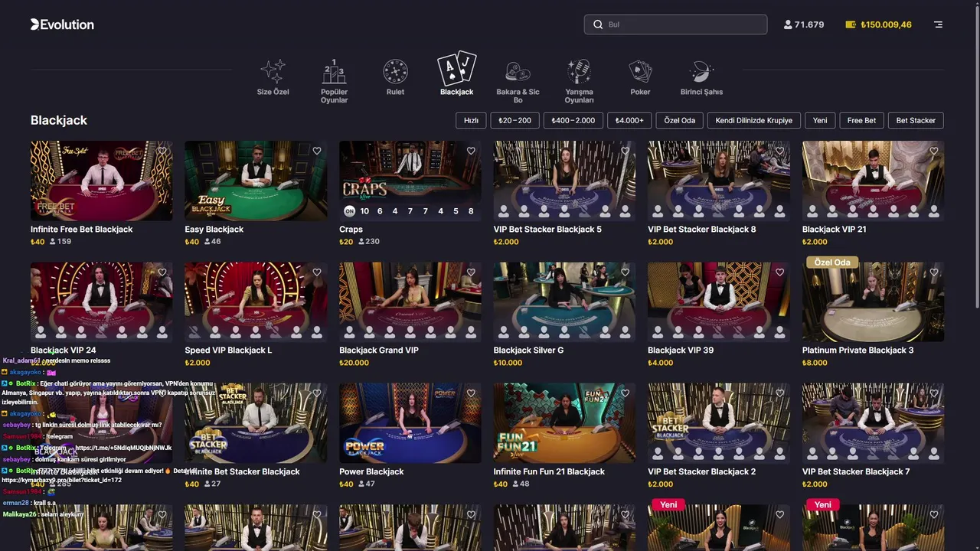Open the Yarışma Oyunları category
This screenshot has height=551, width=980.
click(579, 81)
